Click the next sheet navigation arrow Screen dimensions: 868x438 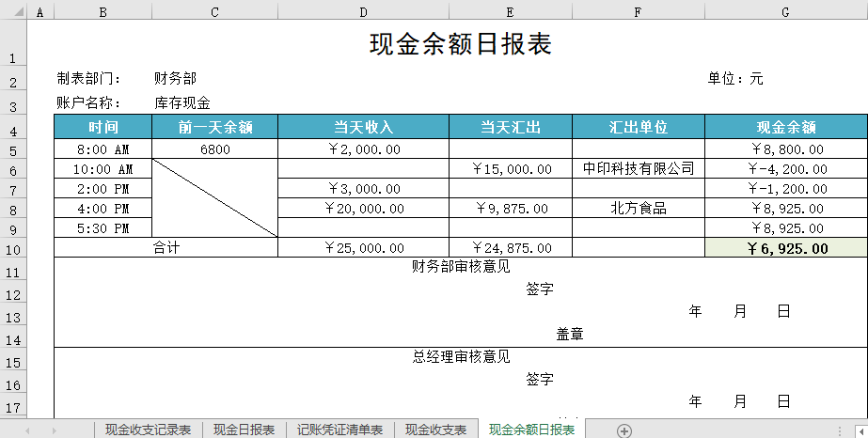(x=54, y=430)
